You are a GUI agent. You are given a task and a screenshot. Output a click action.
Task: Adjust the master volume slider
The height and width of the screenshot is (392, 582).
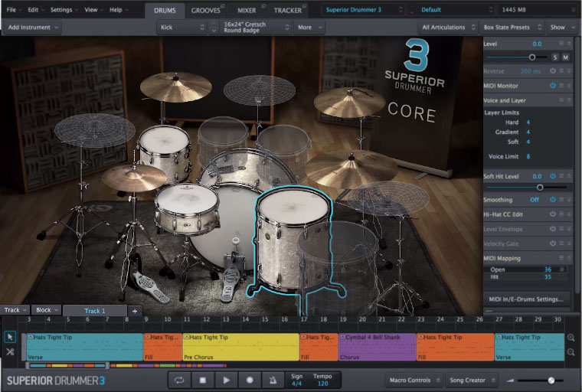(551, 380)
